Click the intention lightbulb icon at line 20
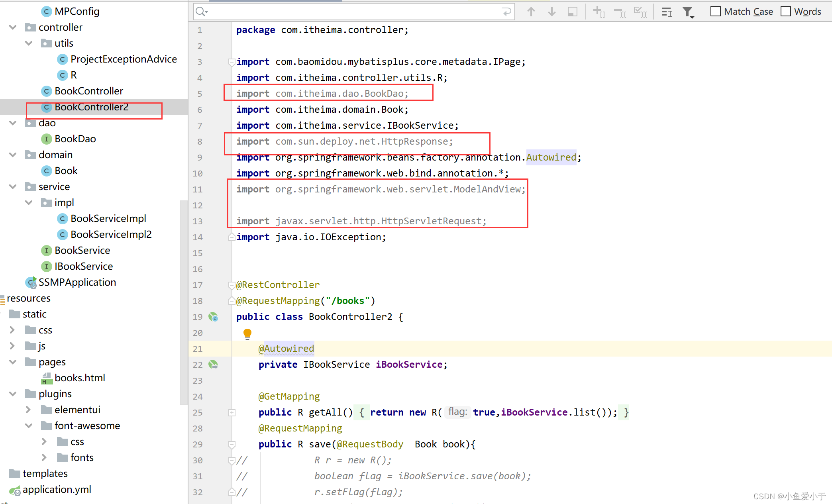Screen dimensions: 832x504 point(247,333)
